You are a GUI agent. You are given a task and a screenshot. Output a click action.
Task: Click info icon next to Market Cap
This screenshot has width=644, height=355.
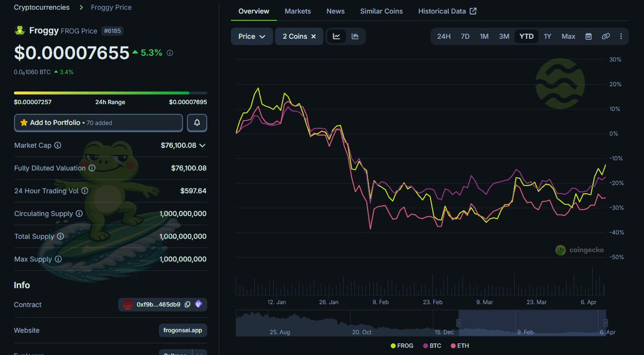58,145
